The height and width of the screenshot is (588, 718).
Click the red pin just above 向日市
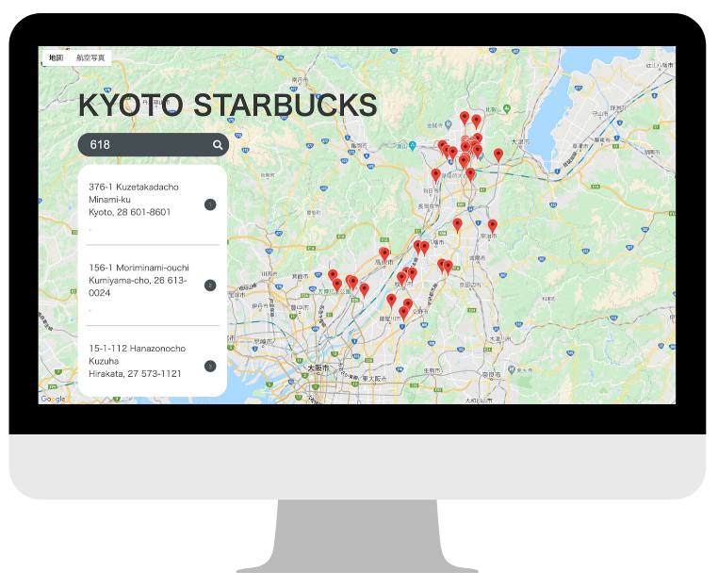[x=436, y=175]
